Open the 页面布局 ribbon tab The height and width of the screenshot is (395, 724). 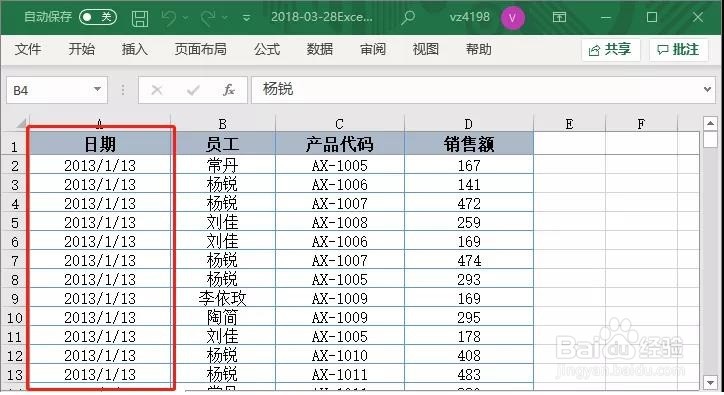(x=200, y=49)
